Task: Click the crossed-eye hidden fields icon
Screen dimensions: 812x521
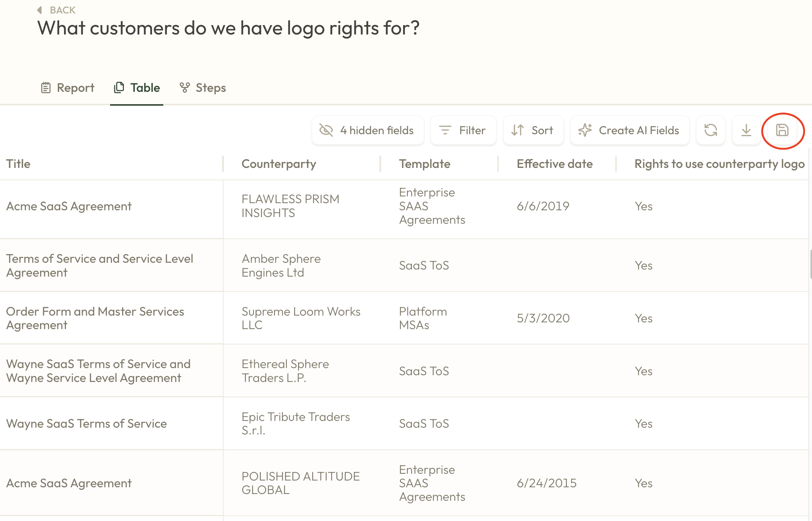Action: coord(326,130)
